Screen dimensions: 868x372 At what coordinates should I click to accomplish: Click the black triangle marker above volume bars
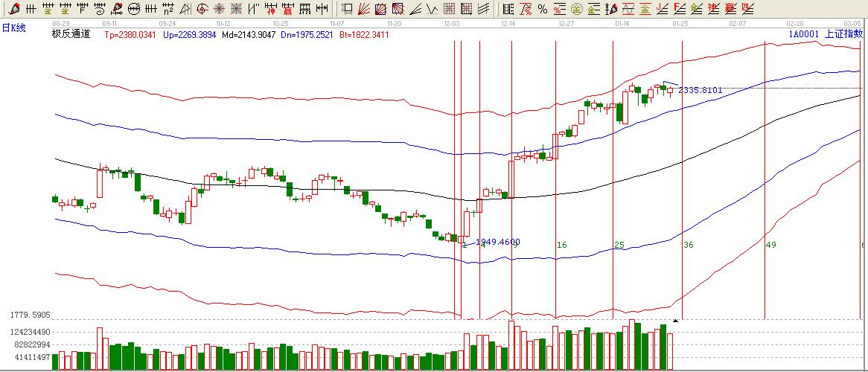pyautogui.click(x=675, y=321)
